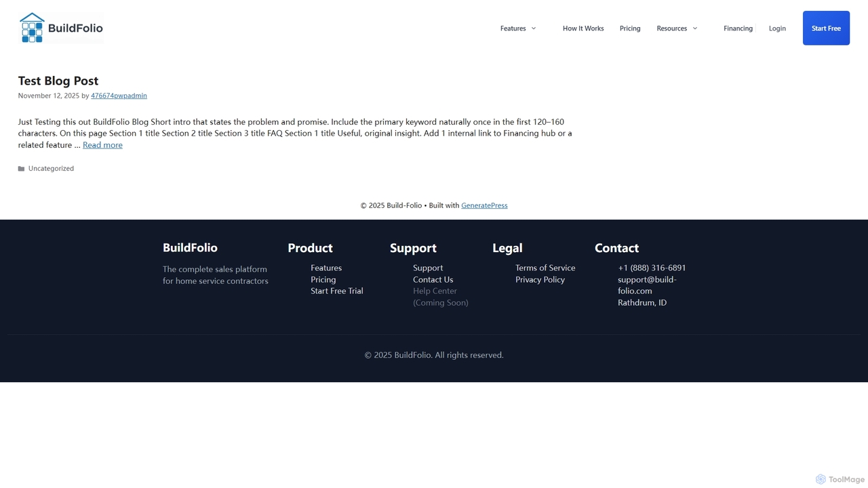The width and height of the screenshot is (868, 488).
Task: Expand the Features menu chevron
Action: (x=533, y=28)
